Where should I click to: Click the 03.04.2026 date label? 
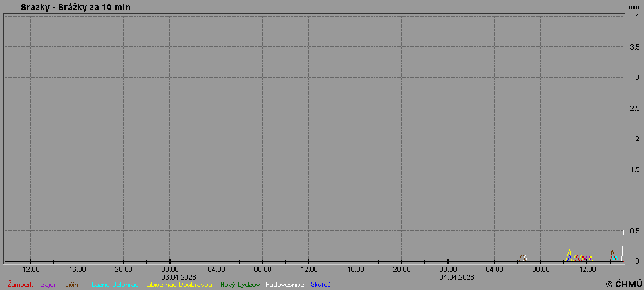(178, 277)
